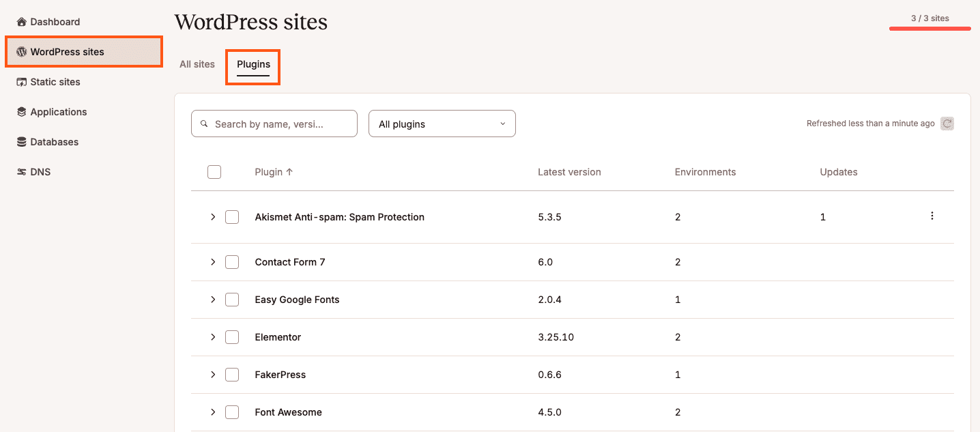The height and width of the screenshot is (432, 980).
Task: Click the Static sites icon
Action: click(x=21, y=82)
